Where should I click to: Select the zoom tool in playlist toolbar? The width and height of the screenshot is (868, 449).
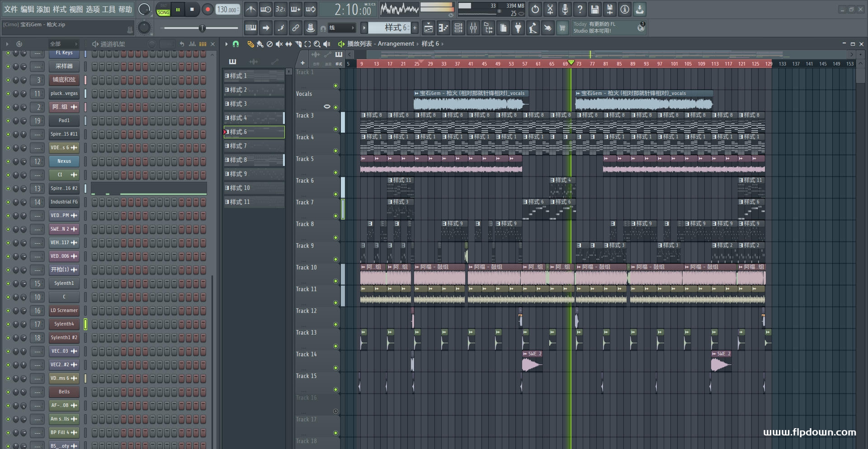[317, 44]
